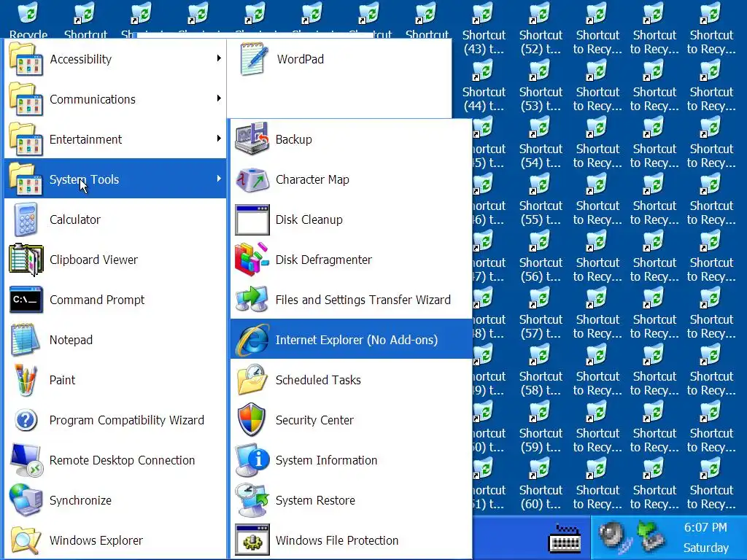Viewport: 747px width, 560px height.
Task: Click the Backup icon
Action: point(252,139)
